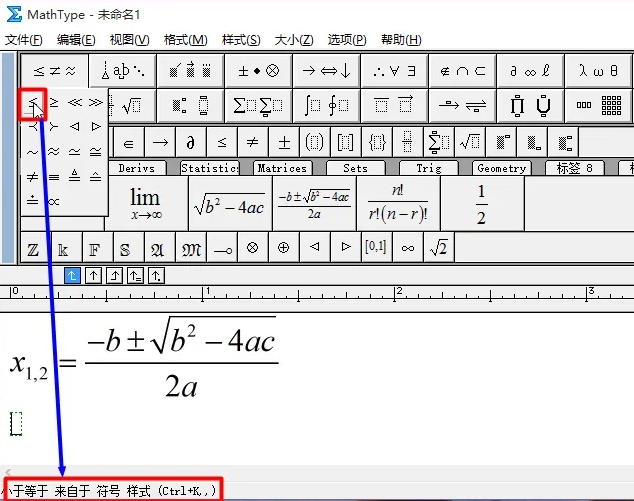The image size is (634, 501).
Task: Insert the much-greater-than symbol
Action: coord(96,103)
